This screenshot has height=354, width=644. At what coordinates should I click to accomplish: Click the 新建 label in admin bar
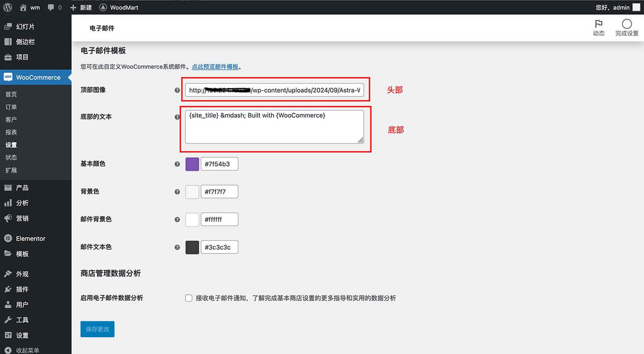pyautogui.click(x=86, y=8)
